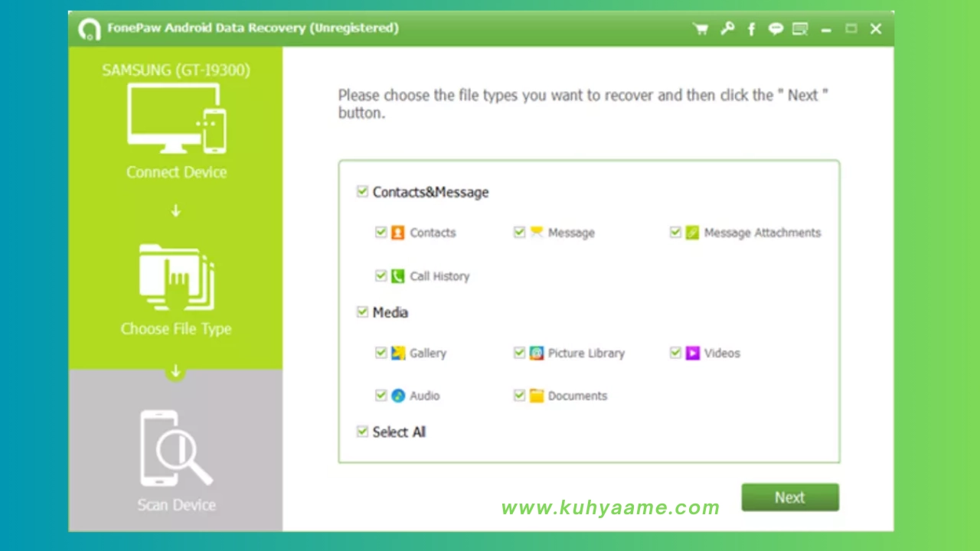Click the Scan Device magnifier icon
Screen dimensions: 980x551
tap(176, 448)
